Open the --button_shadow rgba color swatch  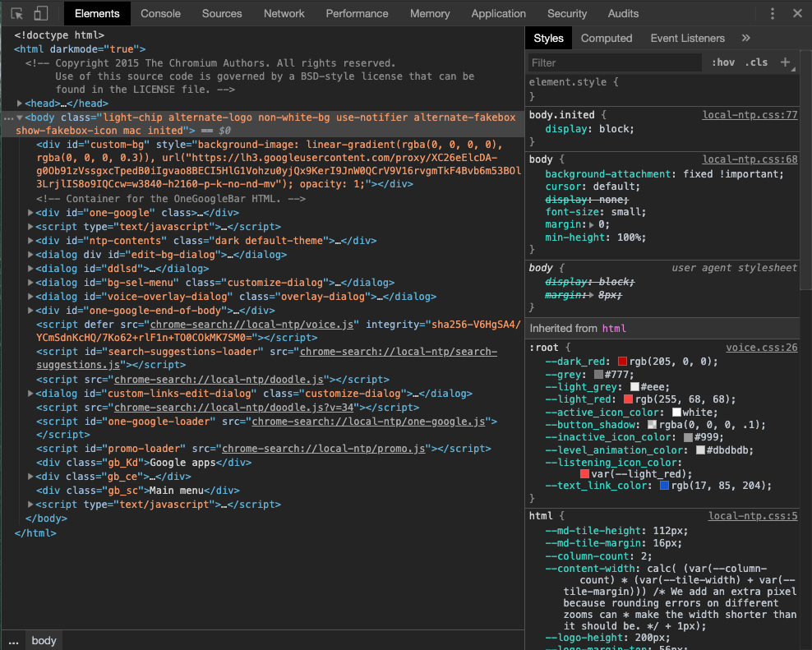click(x=653, y=425)
